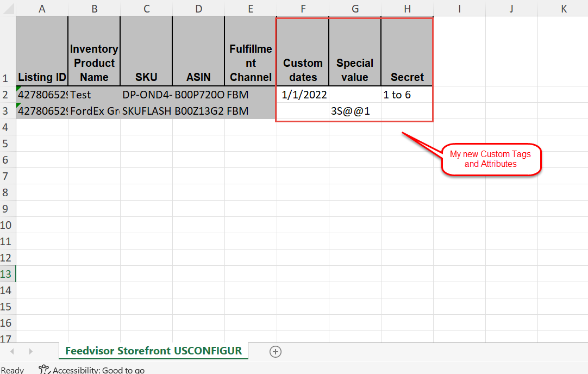
Task: Select row 1 header
Action: tap(8, 51)
